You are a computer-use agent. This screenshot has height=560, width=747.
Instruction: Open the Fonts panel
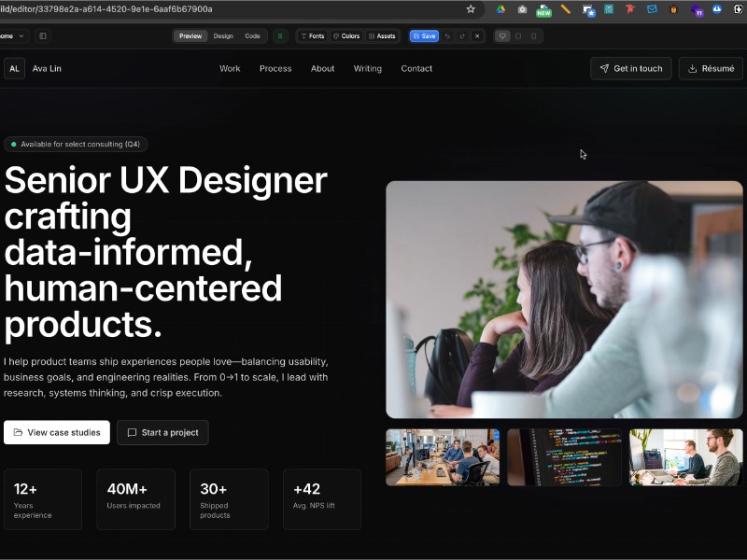coord(313,36)
